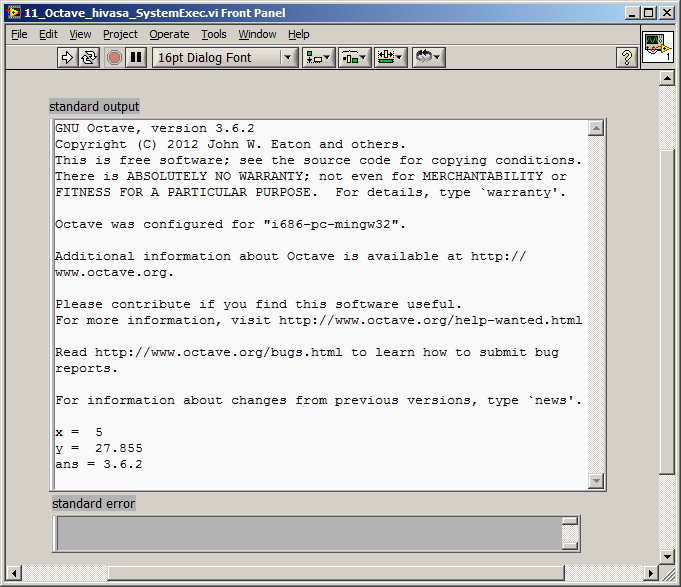Click the standard output scroll down arrow
Image resolution: width=681 pixels, height=587 pixels.
(596, 481)
